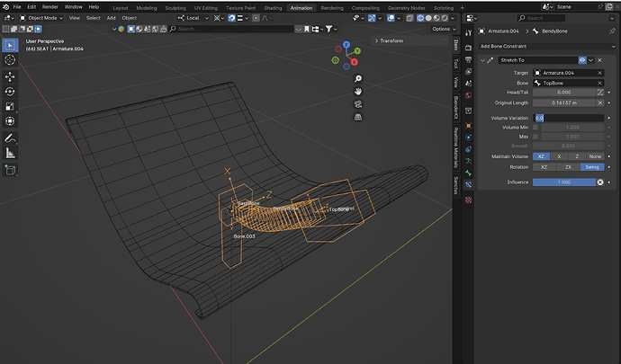Click the Move view hand icon

pyautogui.click(x=358, y=92)
